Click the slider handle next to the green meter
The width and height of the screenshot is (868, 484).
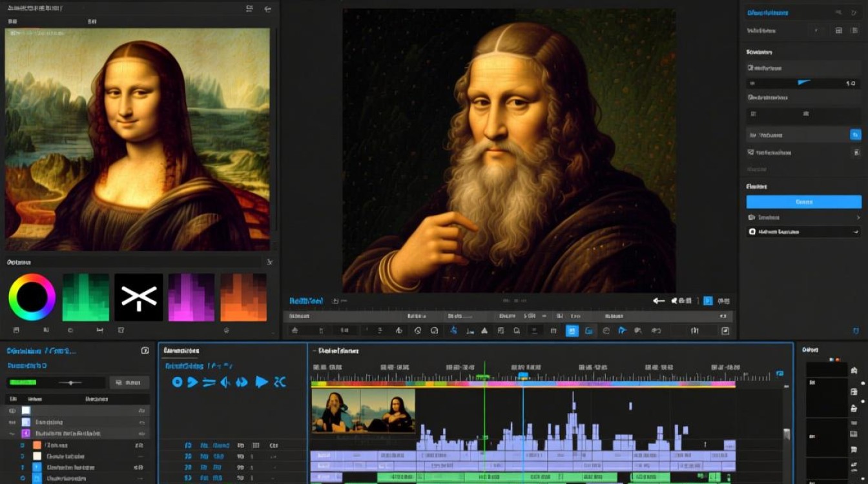(x=70, y=383)
